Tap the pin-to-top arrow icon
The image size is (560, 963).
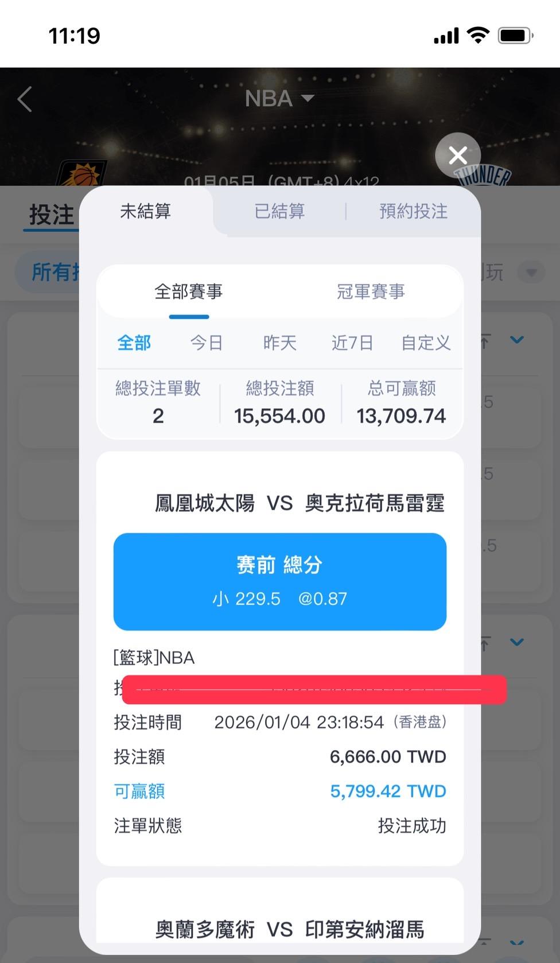point(485,341)
